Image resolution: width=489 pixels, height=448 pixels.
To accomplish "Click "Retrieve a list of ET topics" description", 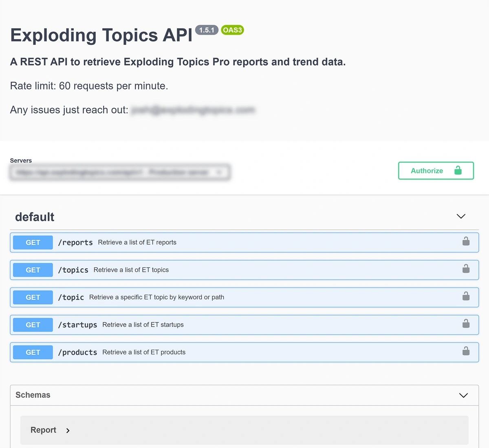I will [x=131, y=270].
